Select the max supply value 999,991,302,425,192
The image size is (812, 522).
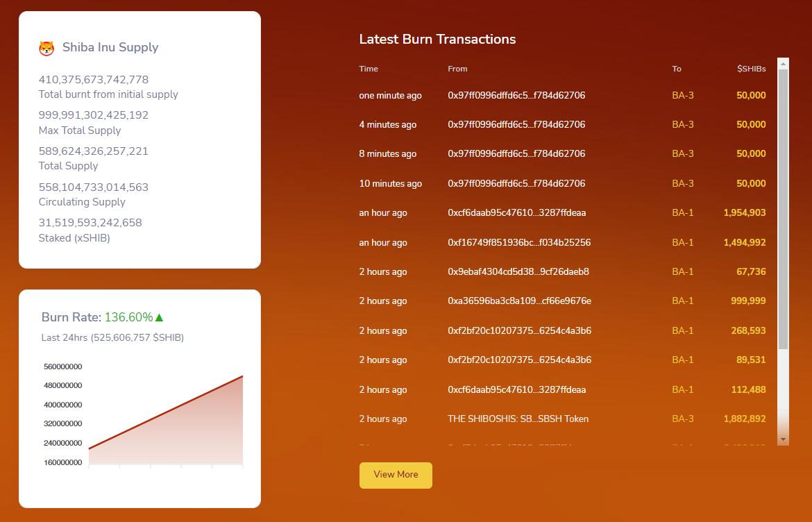click(94, 115)
